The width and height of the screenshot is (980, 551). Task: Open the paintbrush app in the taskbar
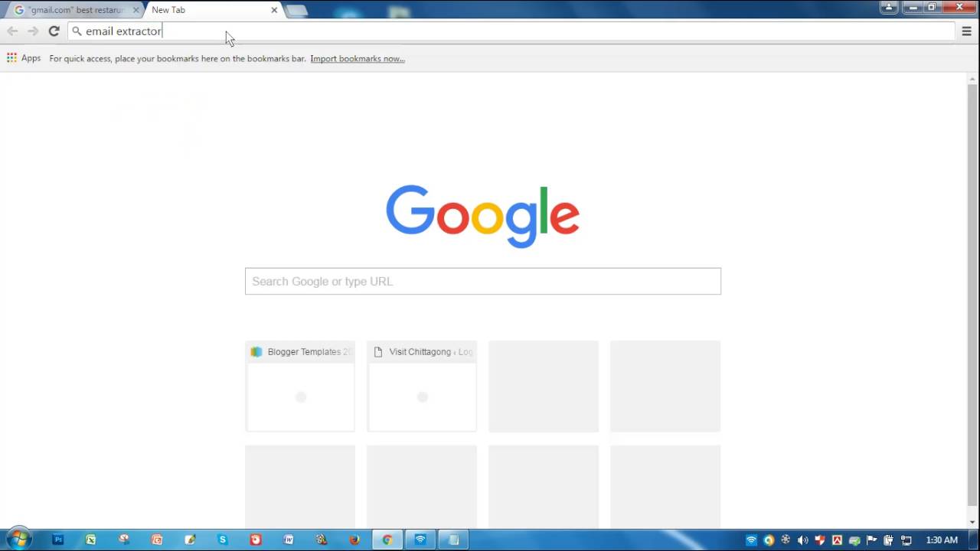coord(190,540)
